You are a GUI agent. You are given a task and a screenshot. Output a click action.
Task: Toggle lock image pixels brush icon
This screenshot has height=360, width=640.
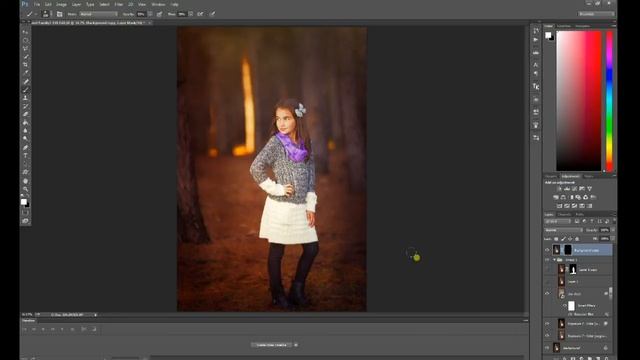click(563, 239)
